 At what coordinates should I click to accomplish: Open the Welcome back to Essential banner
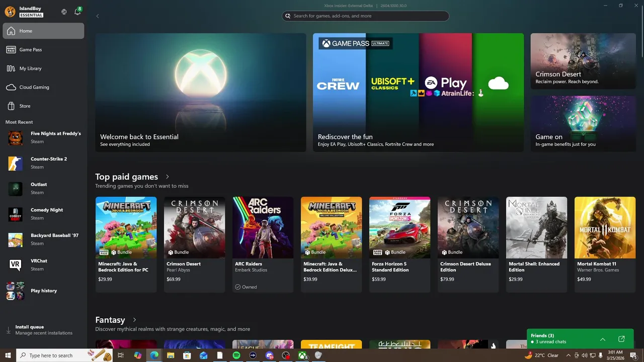coord(201,93)
